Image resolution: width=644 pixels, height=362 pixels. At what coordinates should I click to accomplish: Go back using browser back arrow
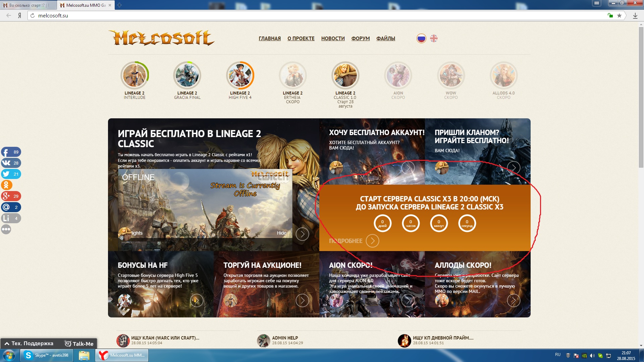click(x=9, y=15)
